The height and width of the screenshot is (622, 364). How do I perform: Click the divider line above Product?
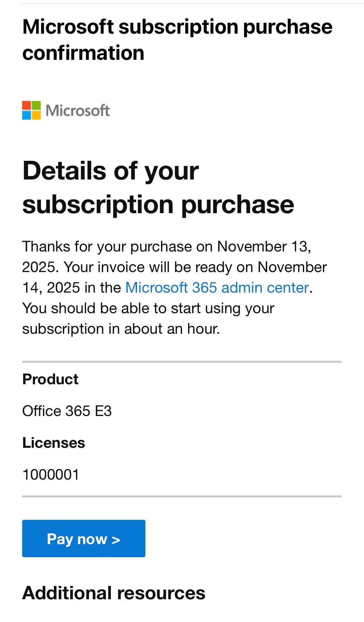[182, 362]
